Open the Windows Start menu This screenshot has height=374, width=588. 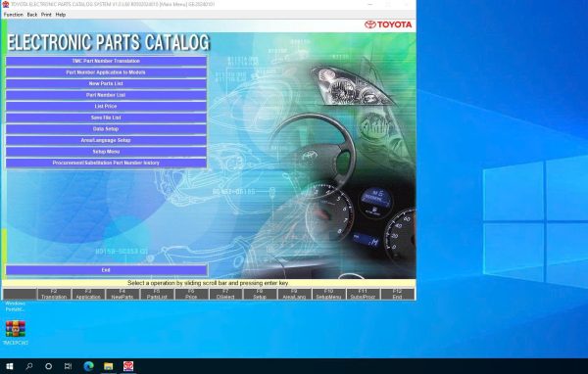(10, 366)
